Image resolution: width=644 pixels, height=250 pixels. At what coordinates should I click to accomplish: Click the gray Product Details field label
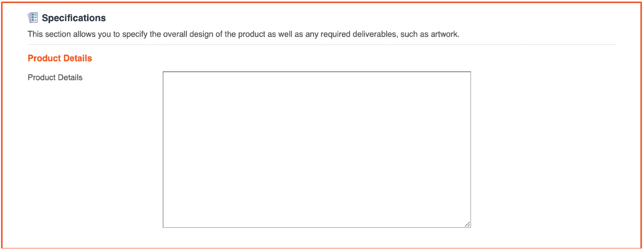(x=55, y=78)
